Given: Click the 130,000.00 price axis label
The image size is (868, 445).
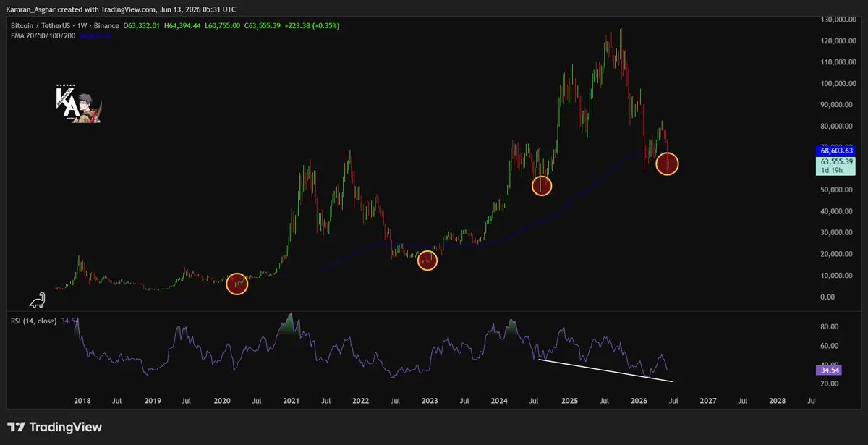Looking at the screenshot, I should tap(839, 19).
